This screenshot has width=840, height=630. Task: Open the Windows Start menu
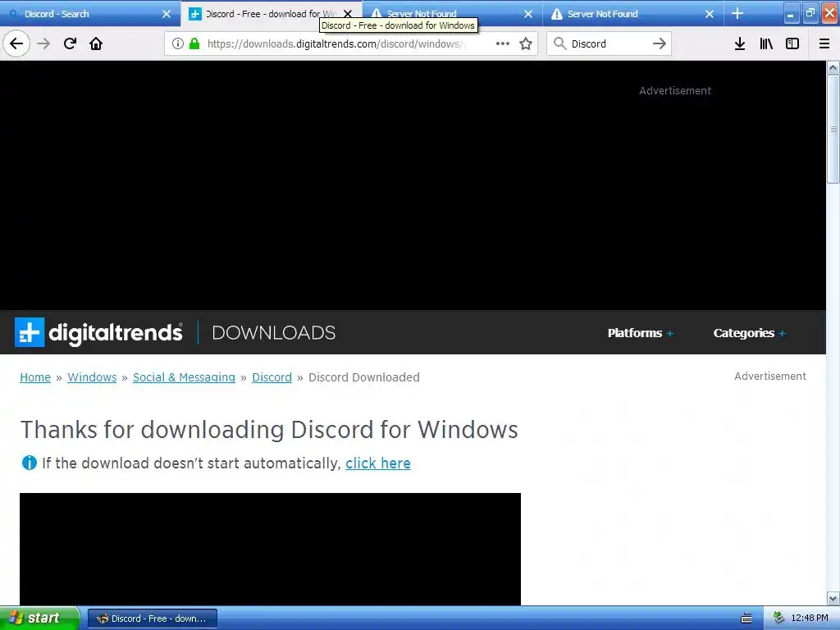coord(39,618)
